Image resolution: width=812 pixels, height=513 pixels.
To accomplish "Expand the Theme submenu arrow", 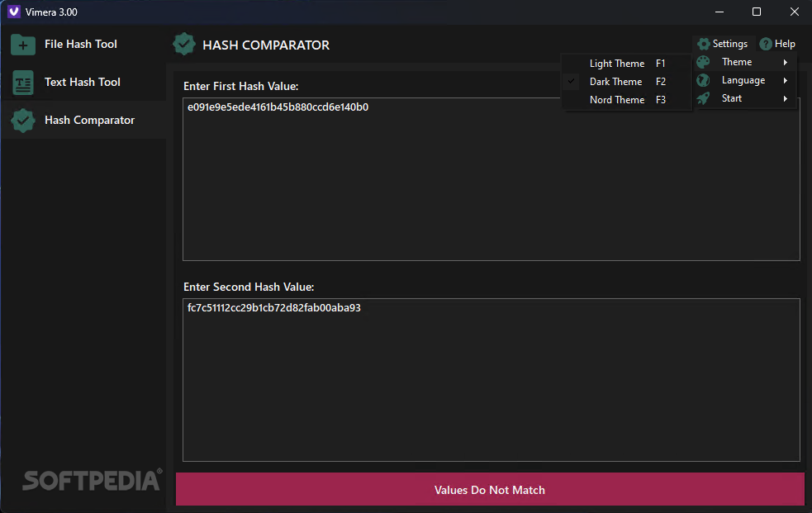I will [786, 62].
